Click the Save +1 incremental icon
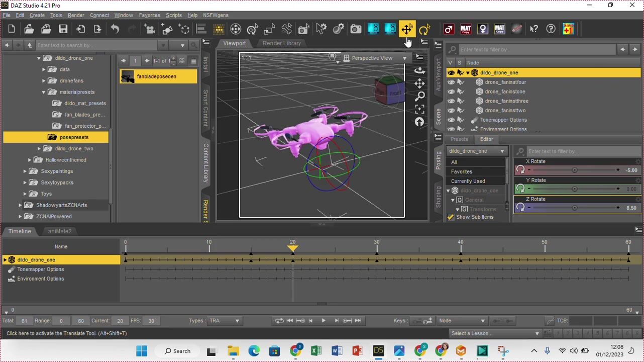Viewport: 644px width, 362px height. (x=568, y=29)
